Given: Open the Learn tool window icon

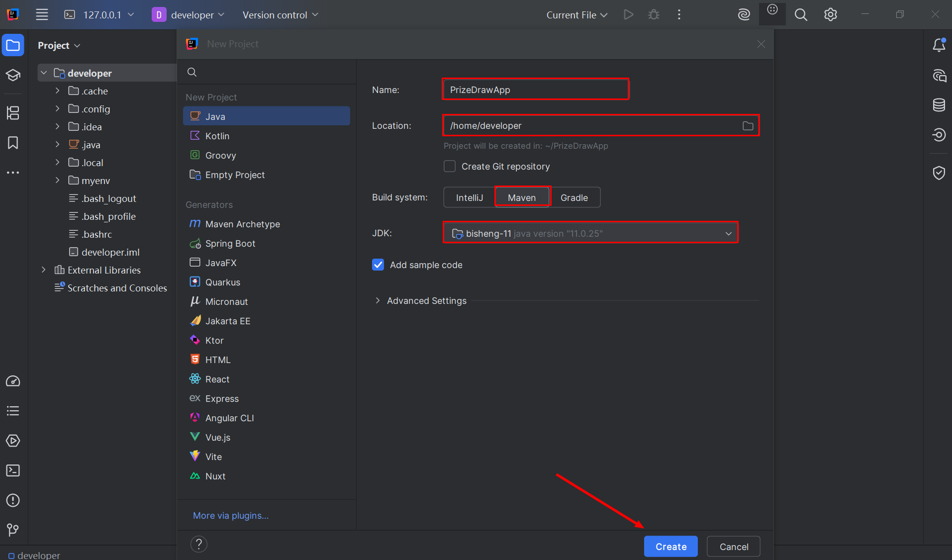Looking at the screenshot, I should click(13, 75).
